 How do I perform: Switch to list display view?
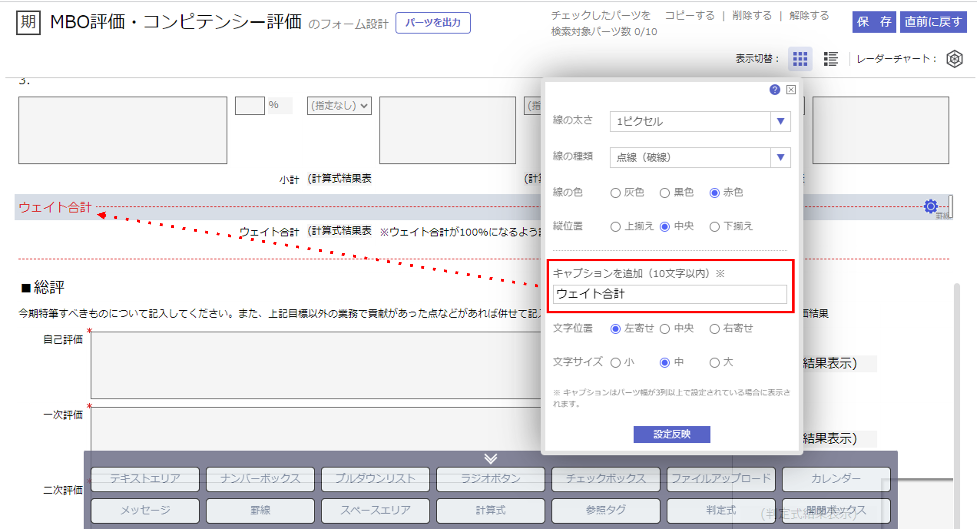[831, 59]
